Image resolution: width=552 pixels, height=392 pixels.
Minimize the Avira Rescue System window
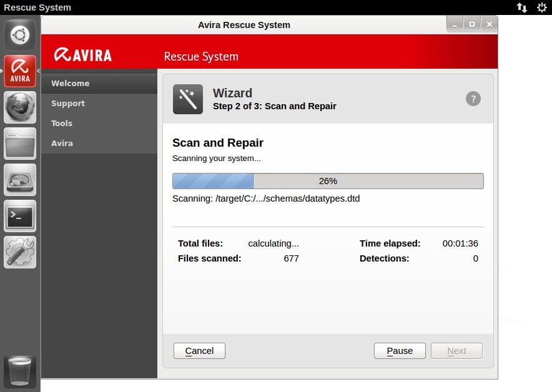pos(455,24)
